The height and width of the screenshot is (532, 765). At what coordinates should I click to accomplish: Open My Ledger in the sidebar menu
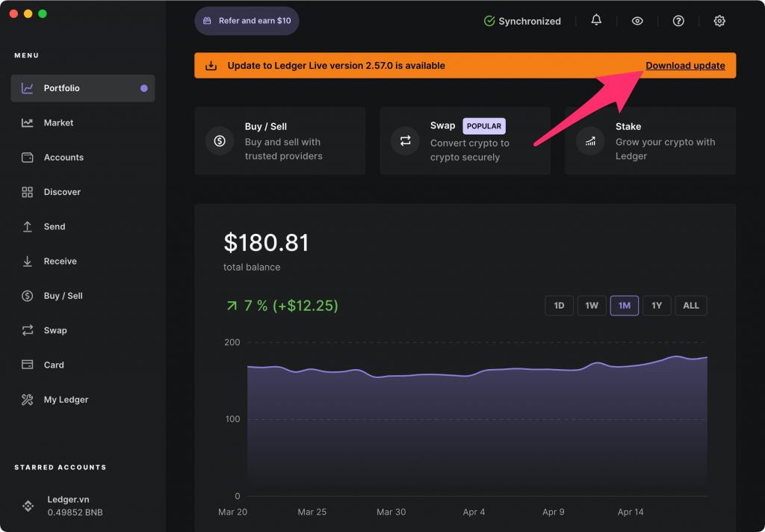(x=82, y=399)
